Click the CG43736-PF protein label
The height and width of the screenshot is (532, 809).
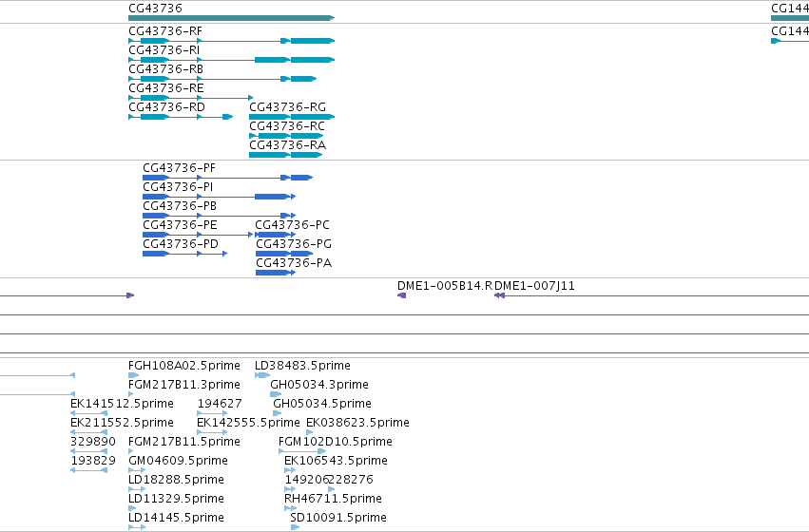(x=179, y=168)
